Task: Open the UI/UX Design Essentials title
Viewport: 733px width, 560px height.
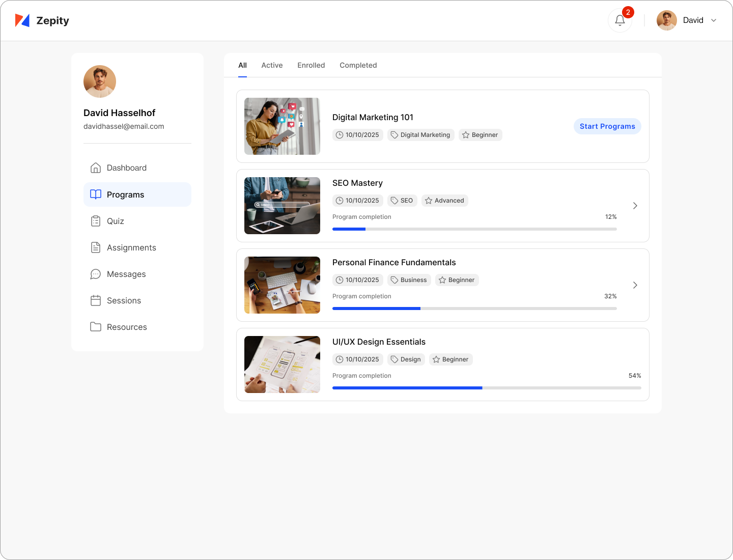Action: click(x=379, y=342)
